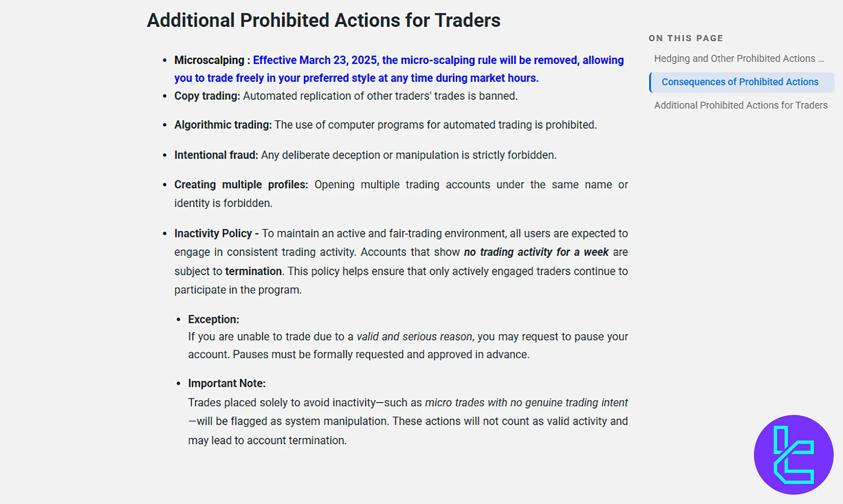Click the 'Inactivity Policy' bullet heading
Viewport: 843px width, 504px height.
214,233
